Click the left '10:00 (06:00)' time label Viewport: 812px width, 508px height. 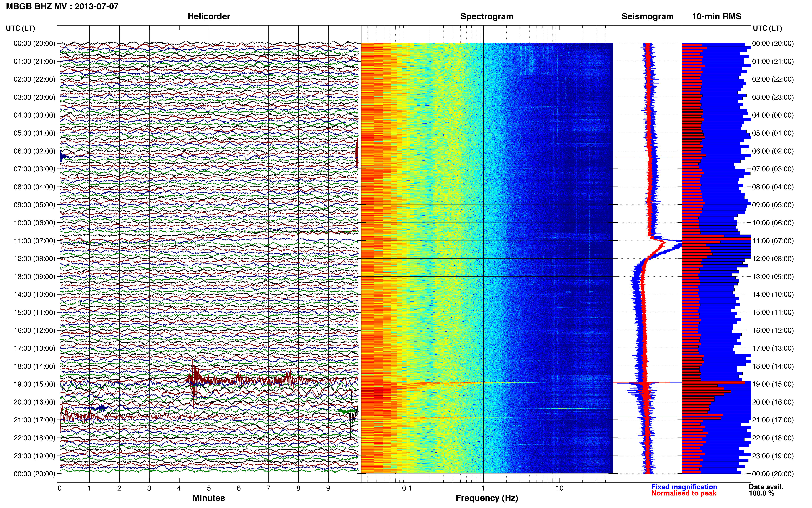coord(34,223)
